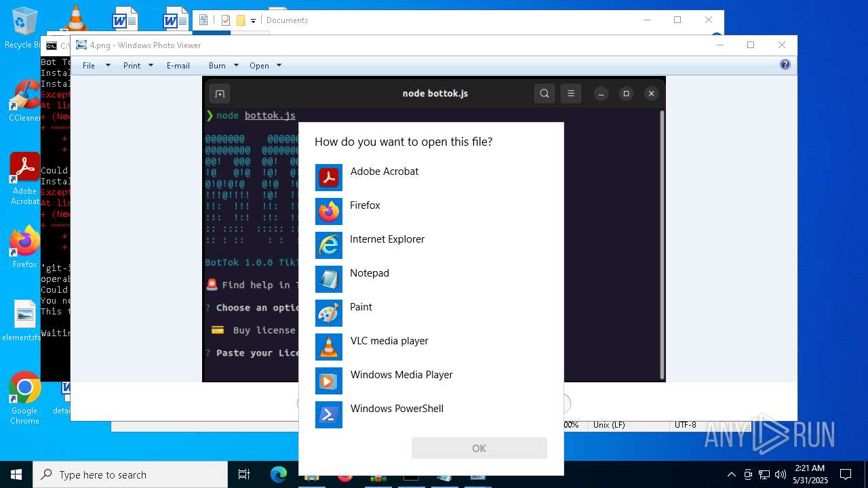Open the notification center icon

pyautogui.click(x=846, y=474)
